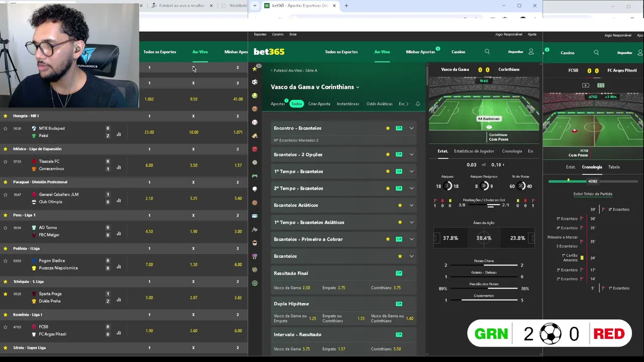Bet on Empate at 2.75 in Resultado Final

(x=334, y=288)
